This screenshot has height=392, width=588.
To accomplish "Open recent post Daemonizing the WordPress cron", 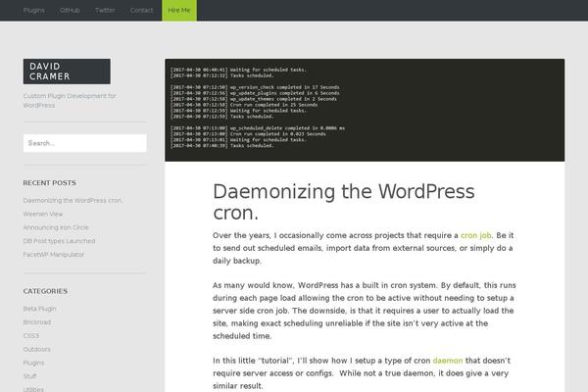I will tap(73, 200).
